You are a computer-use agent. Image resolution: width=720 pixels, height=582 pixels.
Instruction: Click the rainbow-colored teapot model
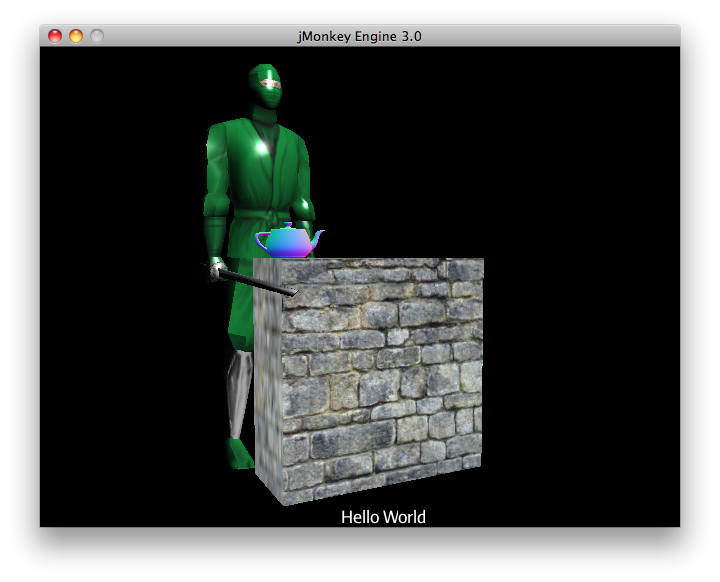click(x=289, y=240)
